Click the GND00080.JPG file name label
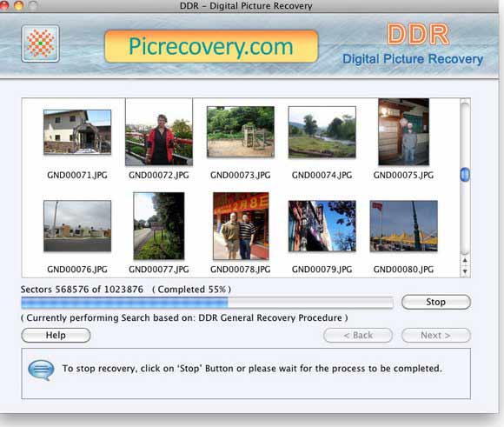Image resolution: width=504 pixels, height=427 pixels. point(404,270)
